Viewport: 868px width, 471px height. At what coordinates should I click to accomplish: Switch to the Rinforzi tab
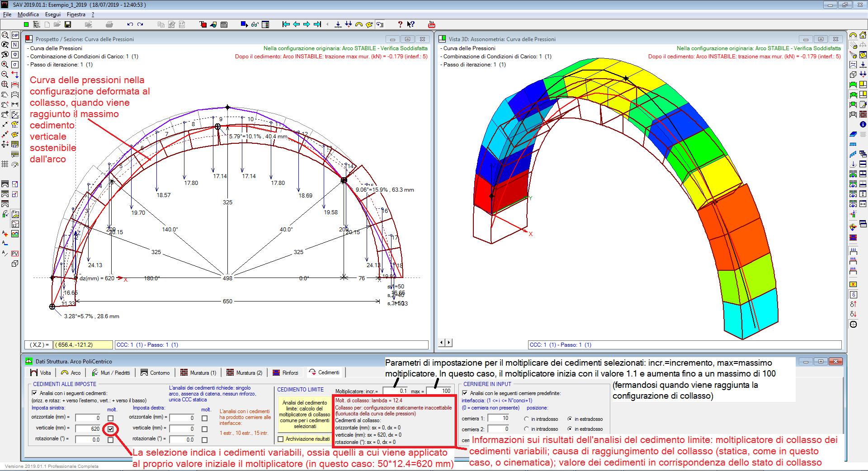pyautogui.click(x=286, y=373)
